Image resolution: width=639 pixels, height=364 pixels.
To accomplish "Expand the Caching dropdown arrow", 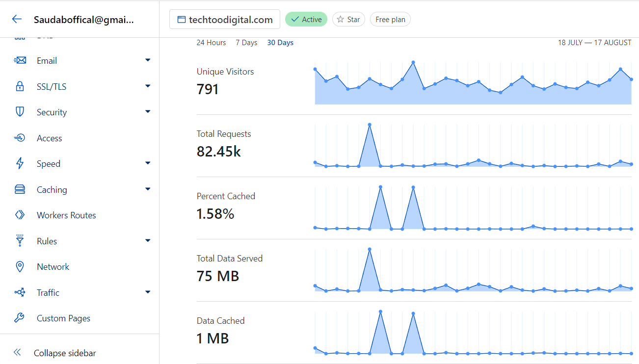I will (148, 189).
